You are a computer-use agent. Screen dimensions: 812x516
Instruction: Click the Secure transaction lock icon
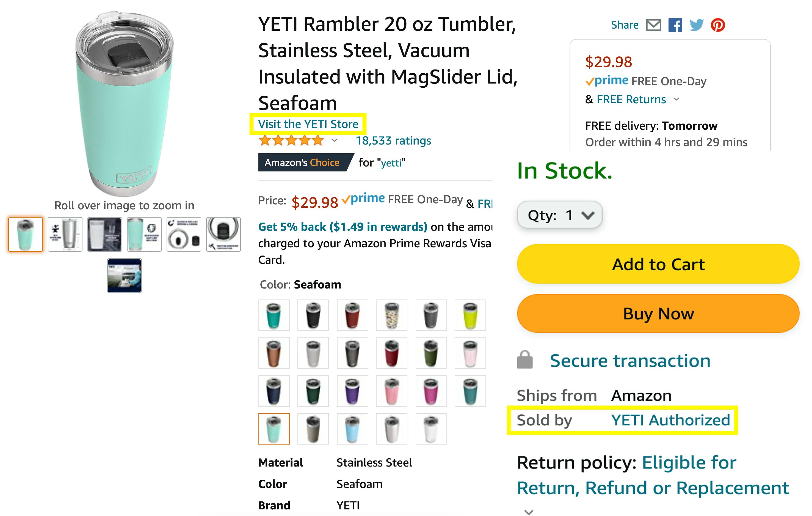pos(525,360)
